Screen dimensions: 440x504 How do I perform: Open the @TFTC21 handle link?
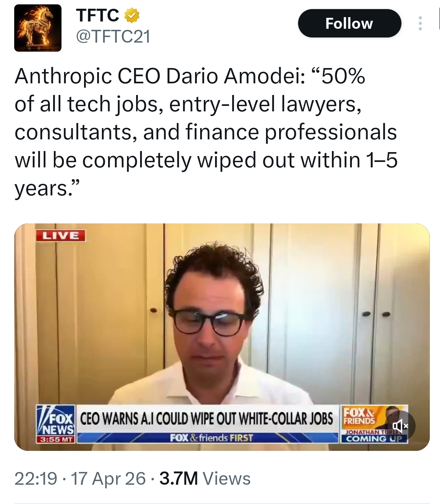click(x=113, y=36)
